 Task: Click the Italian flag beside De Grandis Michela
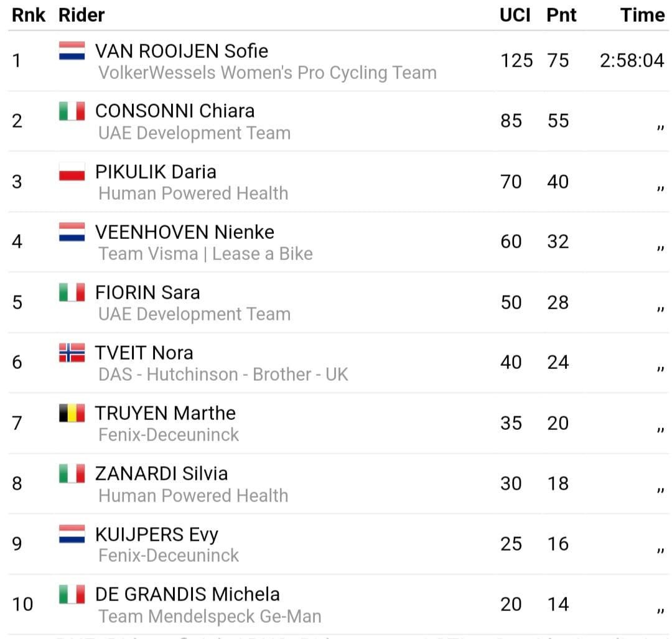pos(72,594)
